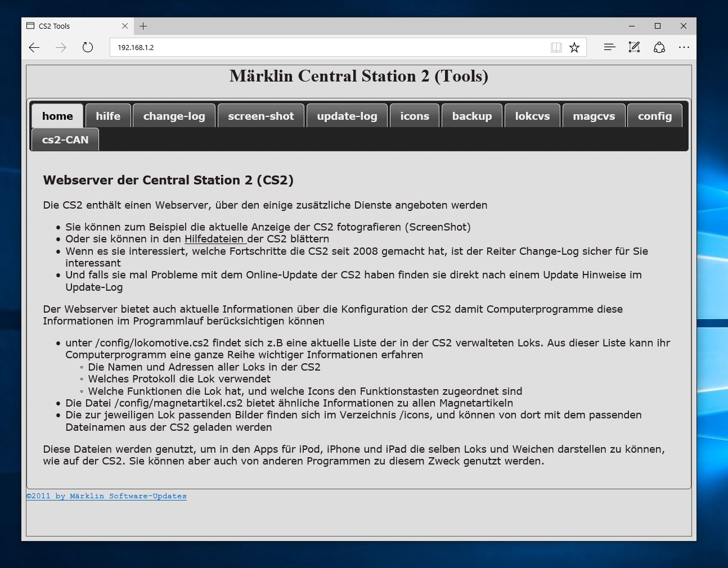728x568 pixels.
Task: Open the icons tab
Action: 415,116
